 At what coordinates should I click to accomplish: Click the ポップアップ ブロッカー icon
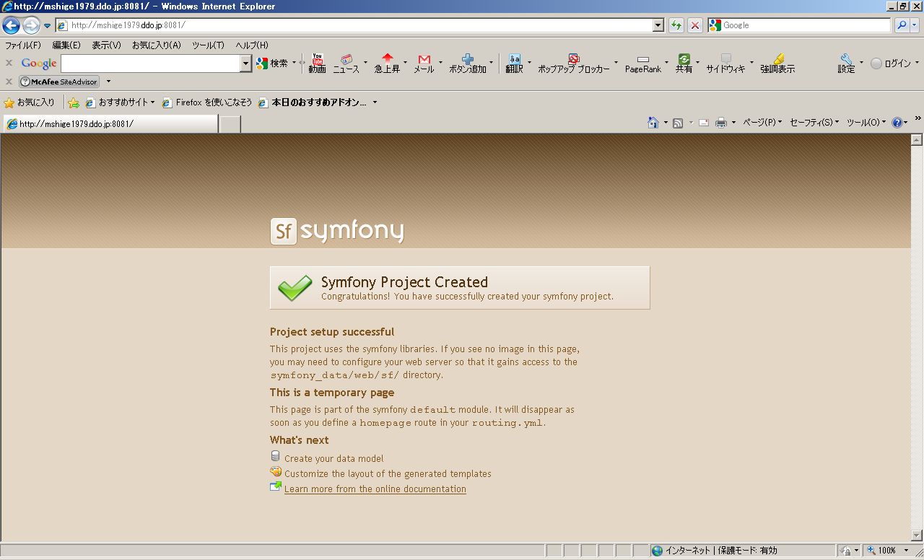[x=573, y=64]
